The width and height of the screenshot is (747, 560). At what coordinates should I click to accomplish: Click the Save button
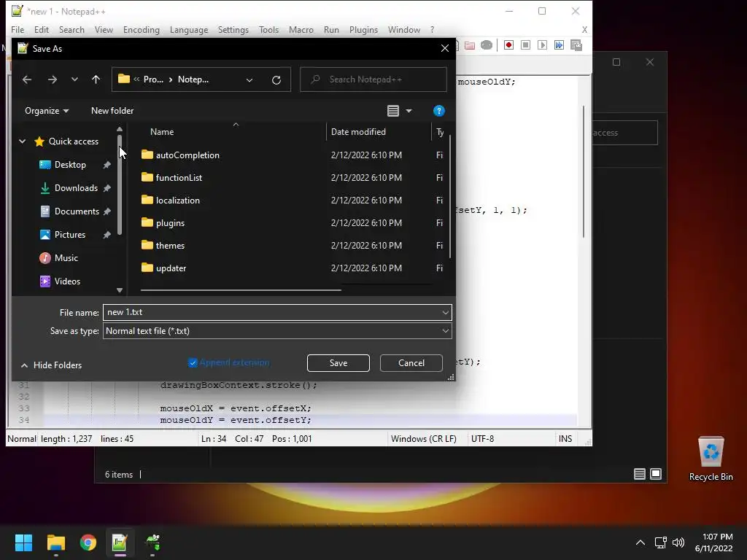click(338, 363)
